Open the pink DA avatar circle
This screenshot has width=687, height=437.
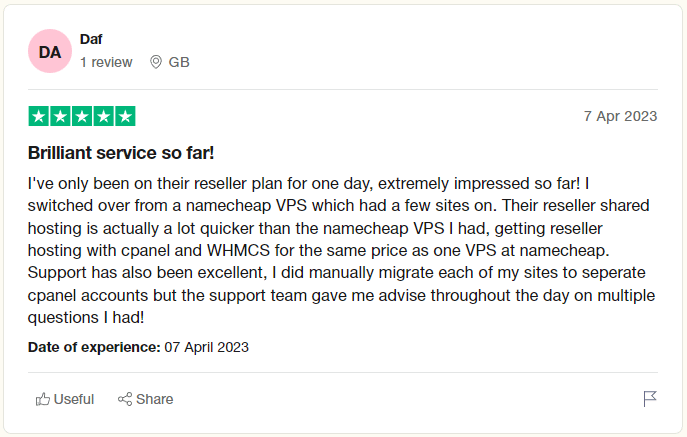point(50,51)
